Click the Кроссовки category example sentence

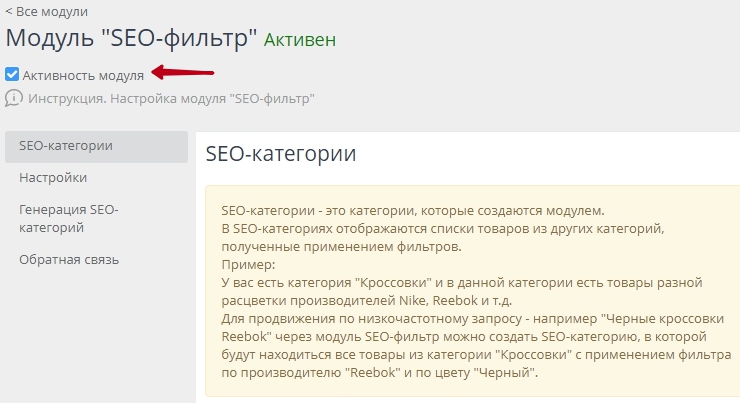(x=462, y=282)
